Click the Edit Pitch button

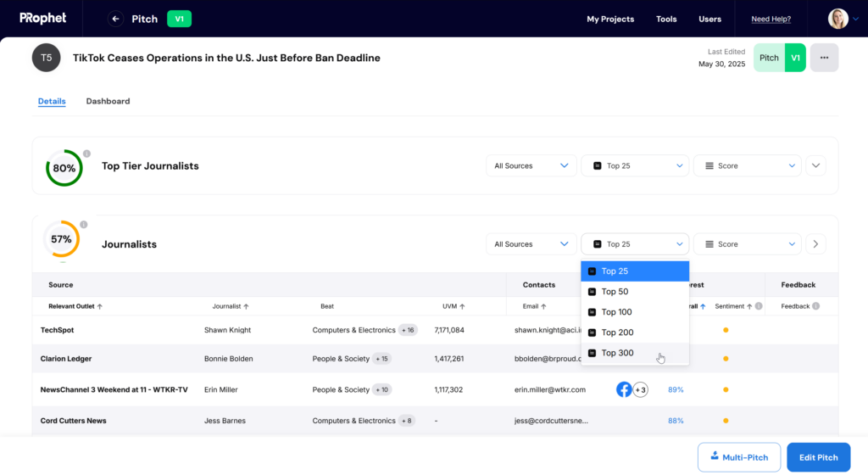(x=818, y=457)
